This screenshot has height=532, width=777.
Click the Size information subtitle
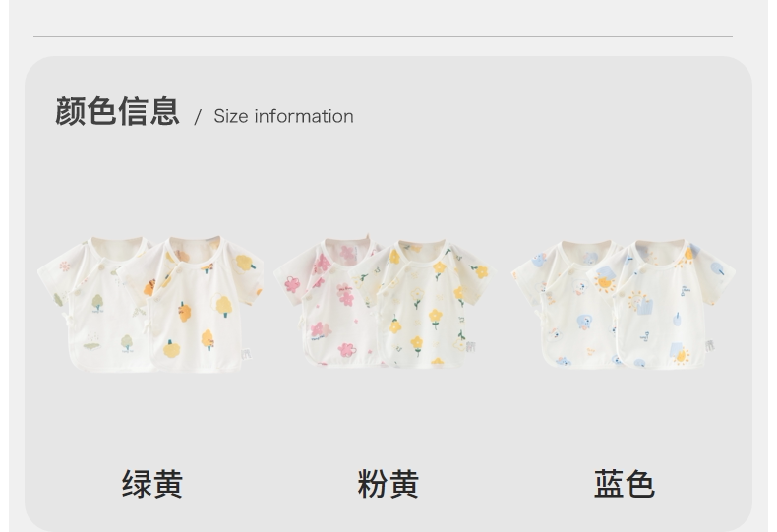pyautogui.click(x=283, y=116)
